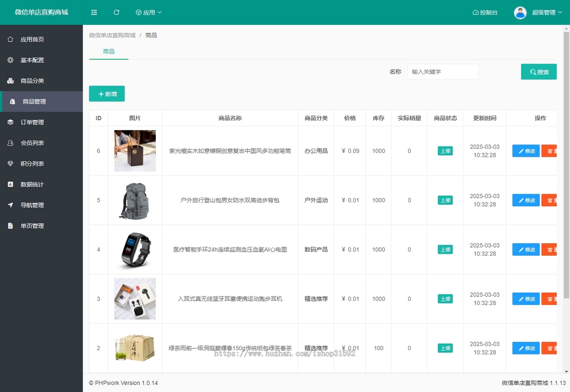Image resolution: width=570 pixels, height=392 pixels.
Task: Select the 商品分类 category icon in sidebar
Action: click(x=10, y=81)
